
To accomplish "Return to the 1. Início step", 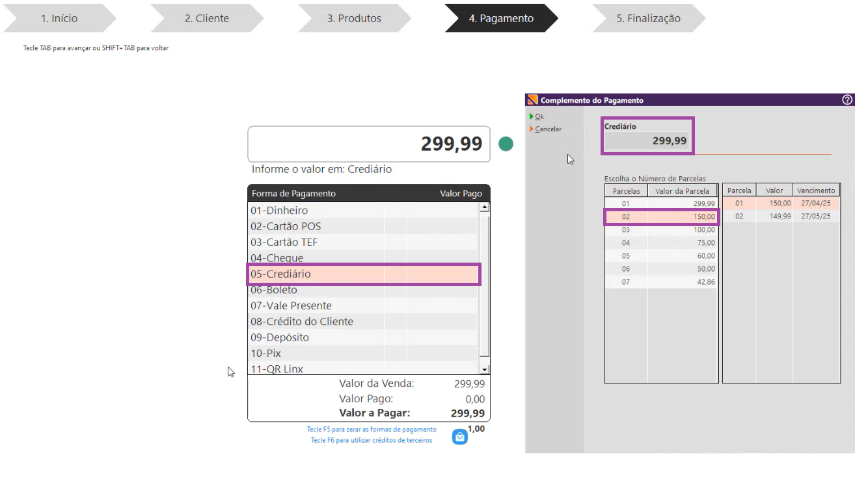I will coord(59,18).
